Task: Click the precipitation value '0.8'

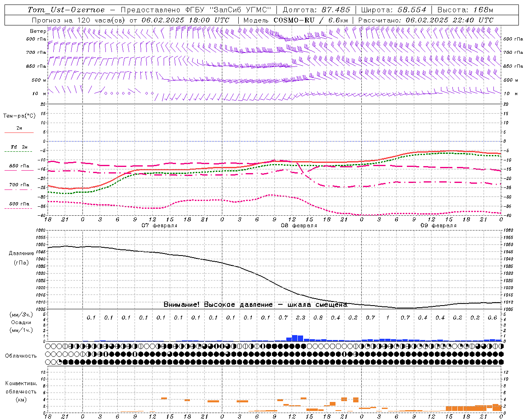Action: coord(318,318)
